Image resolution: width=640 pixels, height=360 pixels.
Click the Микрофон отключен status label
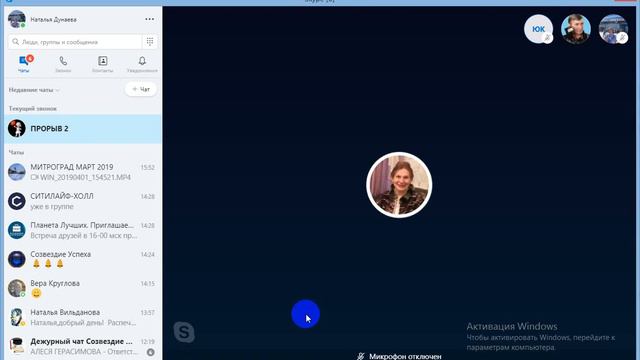point(400,356)
